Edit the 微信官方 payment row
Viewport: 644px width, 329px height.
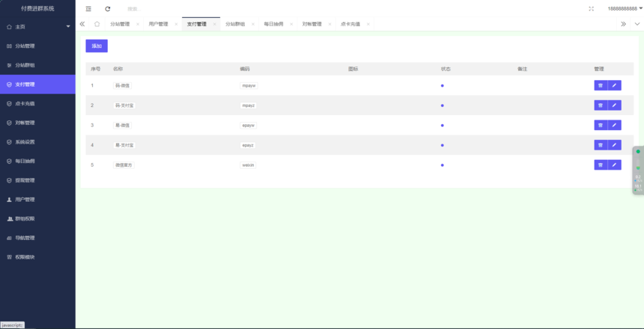tap(615, 165)
